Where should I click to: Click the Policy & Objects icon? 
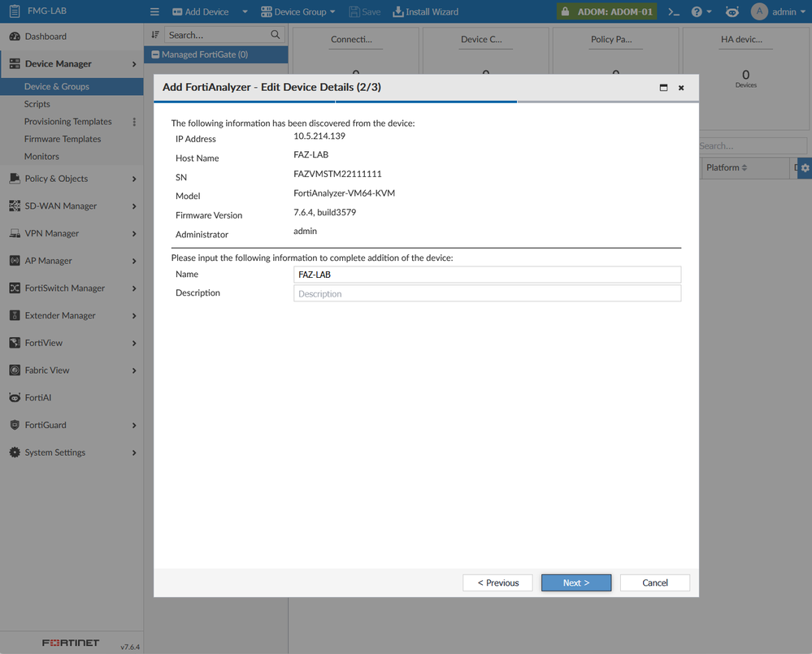(x=15, y=179)
